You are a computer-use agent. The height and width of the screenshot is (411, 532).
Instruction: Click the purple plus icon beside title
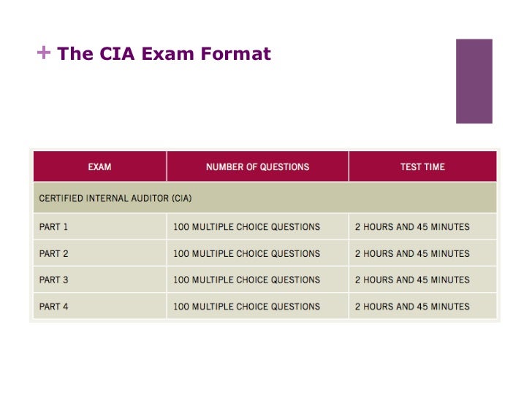pyautogui.click(x=44, y=53)
